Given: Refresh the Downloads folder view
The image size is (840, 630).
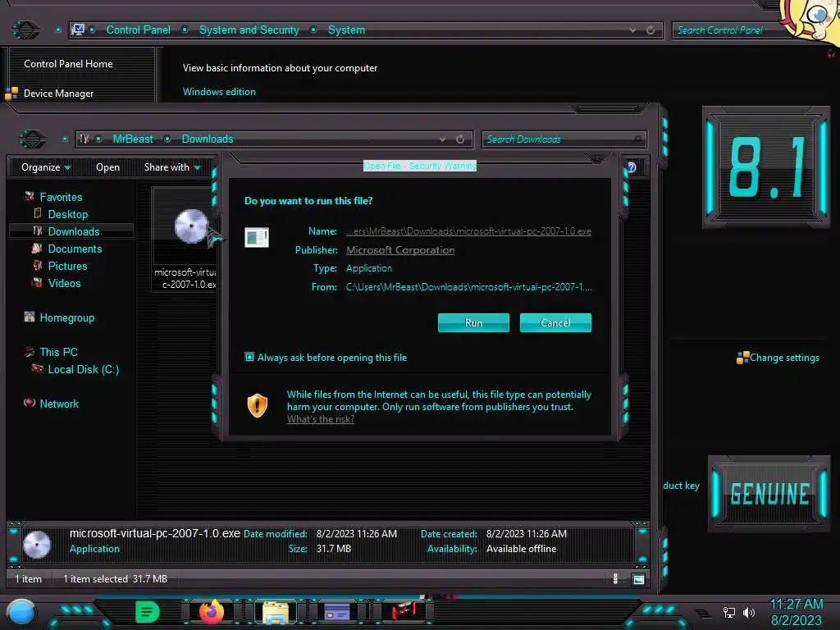Looking at the screenshot, I should pyautogui.click(x=460, y=139).
